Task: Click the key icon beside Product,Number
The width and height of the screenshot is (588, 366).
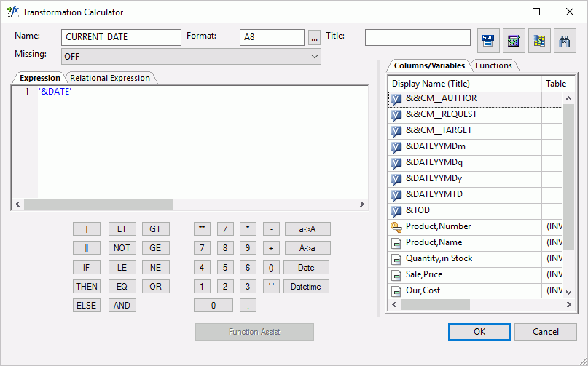Action: tap(396, 226)
